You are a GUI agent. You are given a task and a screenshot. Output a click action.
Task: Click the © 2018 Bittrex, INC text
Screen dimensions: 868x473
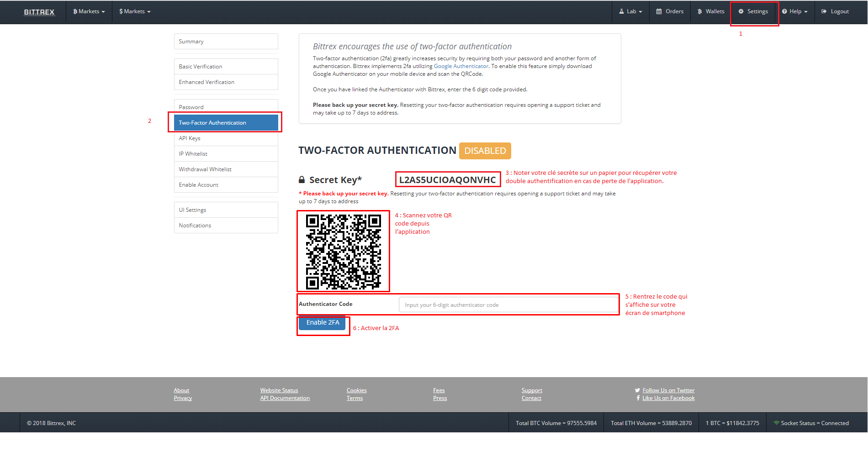pos(51,423)
